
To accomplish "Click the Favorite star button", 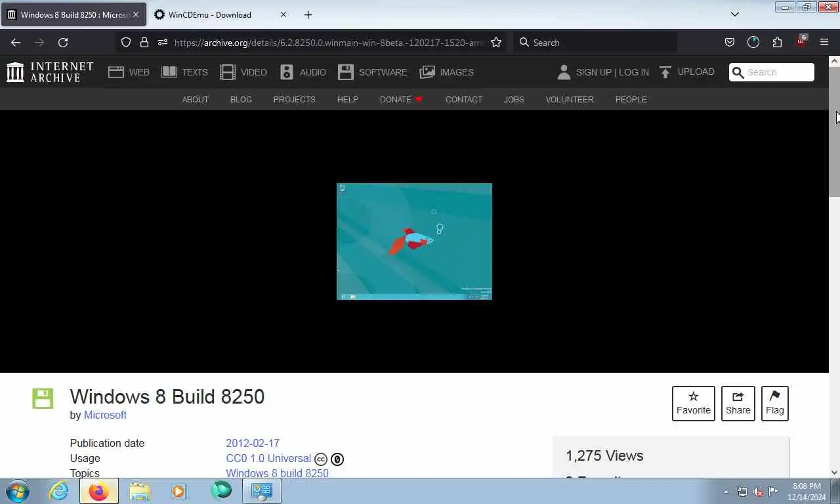I will tap(694, 403).
